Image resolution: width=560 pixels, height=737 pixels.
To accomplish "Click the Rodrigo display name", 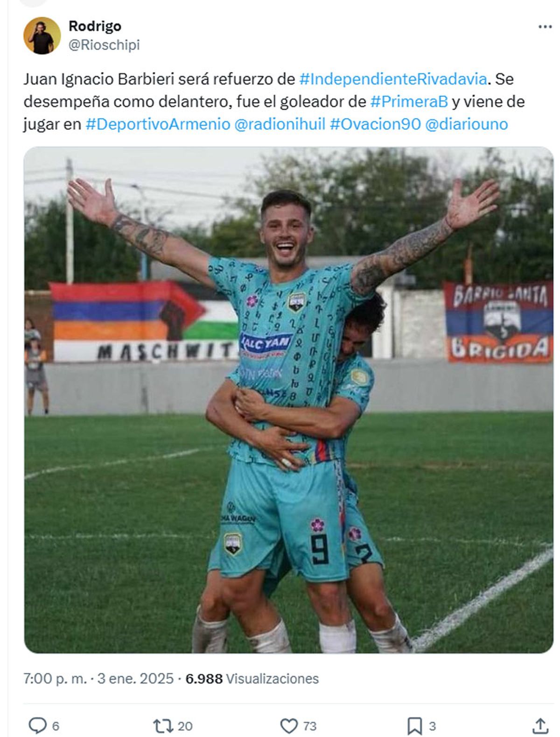I will [95, 26].
